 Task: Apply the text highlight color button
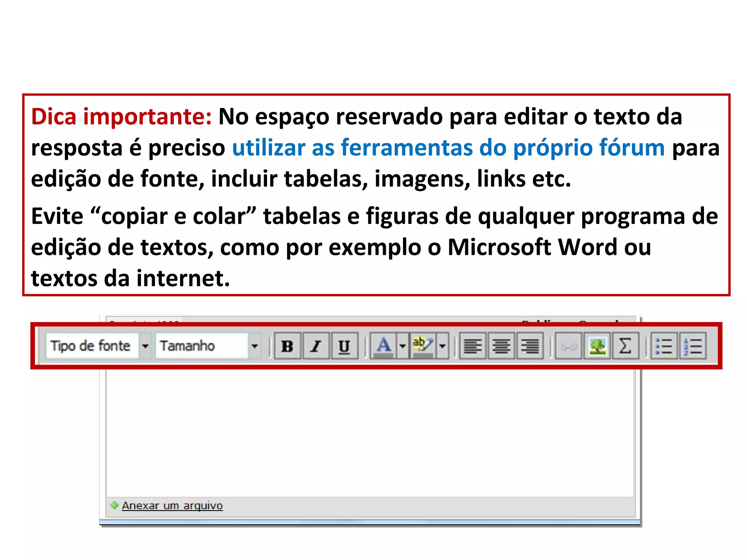pos(423,346)
